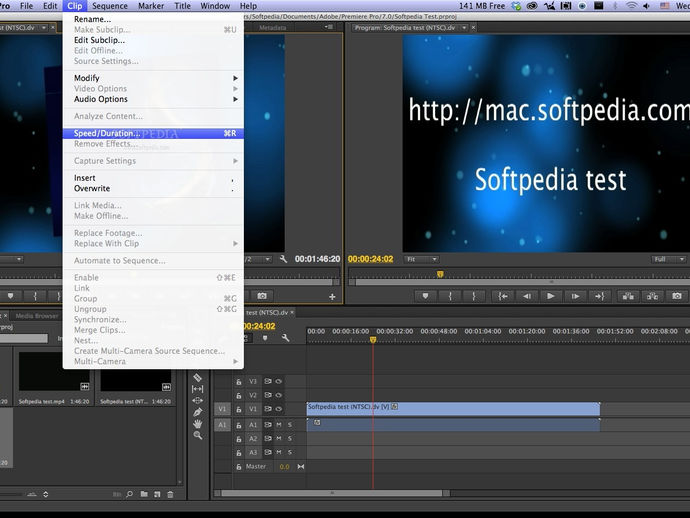
Task: Select the Hand tool
Action: click(x=197, y=423)
